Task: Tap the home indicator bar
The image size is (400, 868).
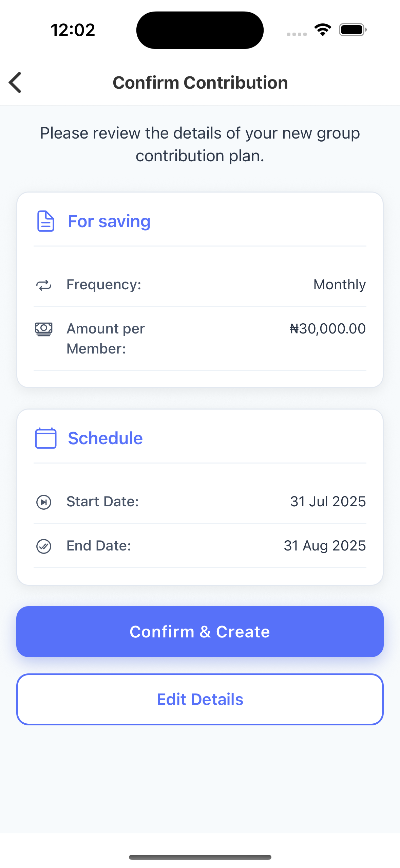Action: click(200, 857)
